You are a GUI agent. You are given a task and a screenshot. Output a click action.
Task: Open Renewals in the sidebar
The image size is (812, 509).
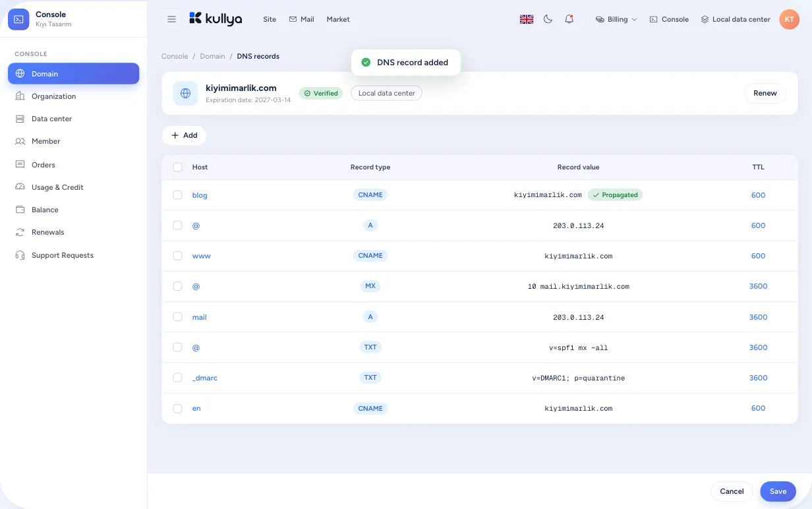[x=73, y=232]
